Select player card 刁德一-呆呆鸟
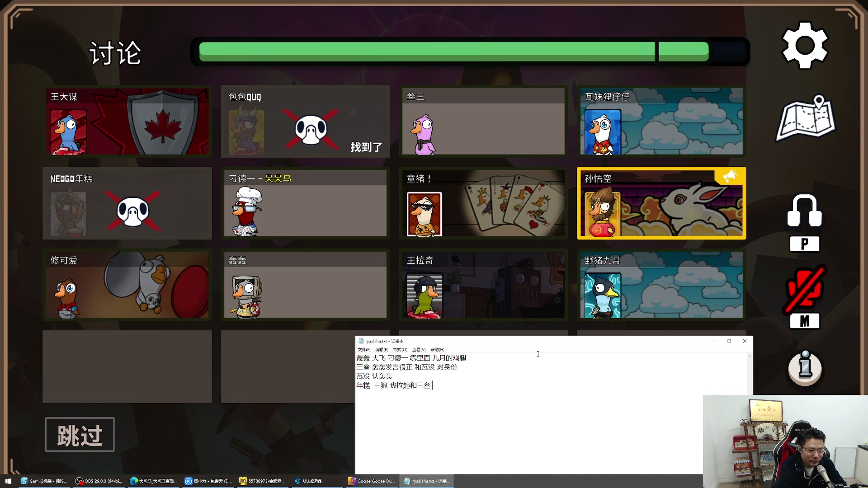This screenshot has width=868, height=488. (305, 203)
